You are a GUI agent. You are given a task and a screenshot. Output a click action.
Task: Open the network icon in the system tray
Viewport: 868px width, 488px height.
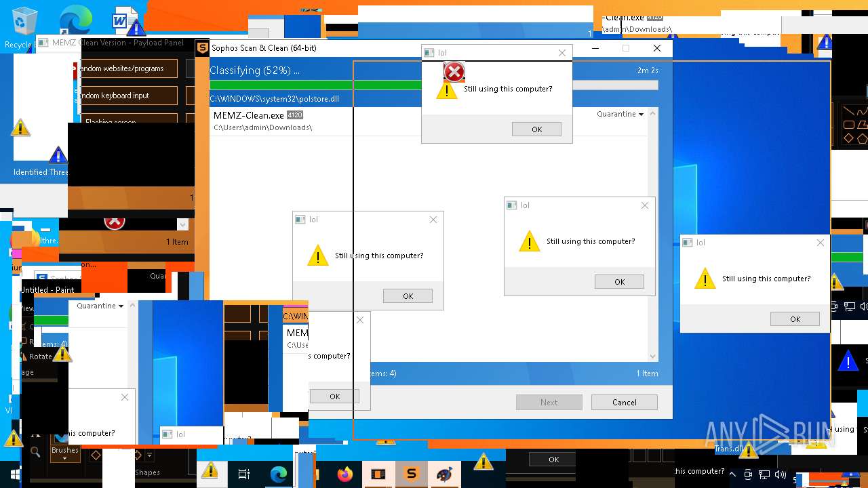[764, 474]
